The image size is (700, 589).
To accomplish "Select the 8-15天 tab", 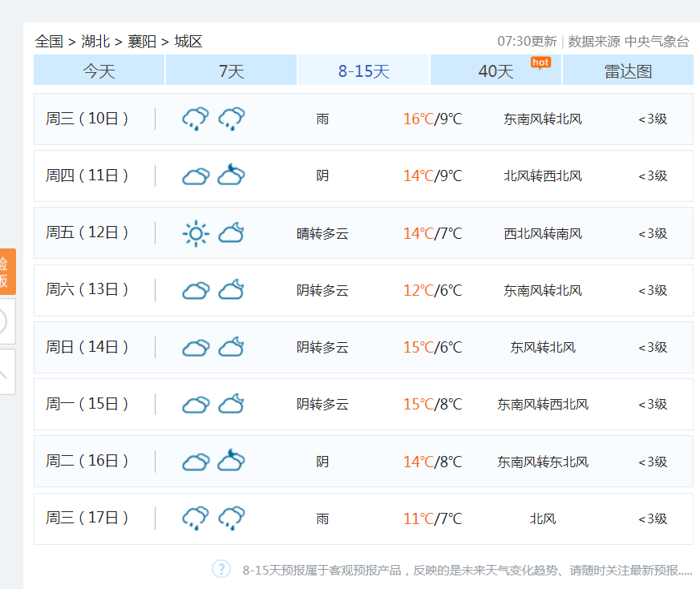I will [x=363, y=71].
